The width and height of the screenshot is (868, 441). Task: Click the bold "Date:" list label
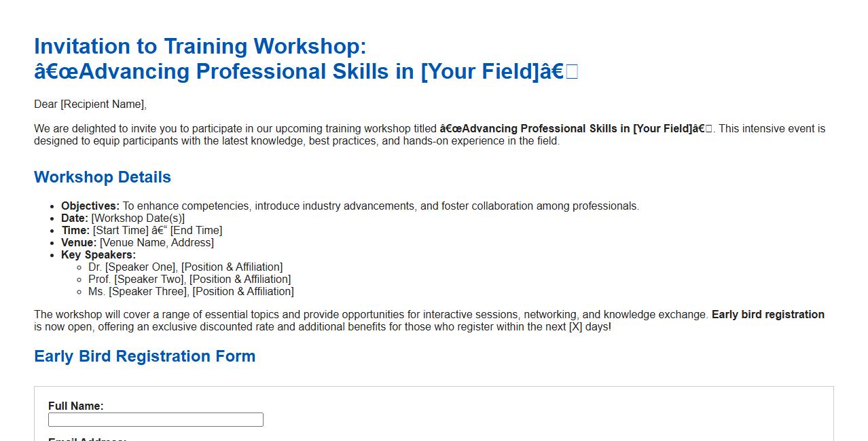(75, 218)
